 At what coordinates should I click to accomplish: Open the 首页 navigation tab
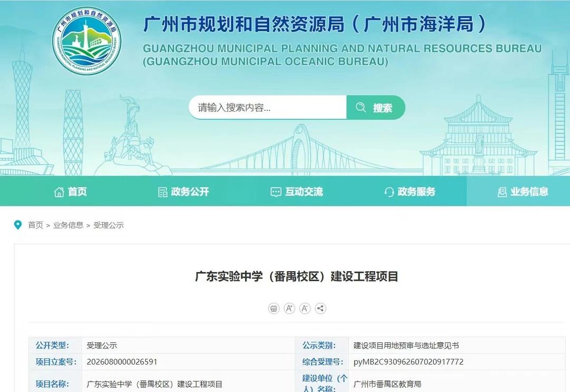[71, 192]
